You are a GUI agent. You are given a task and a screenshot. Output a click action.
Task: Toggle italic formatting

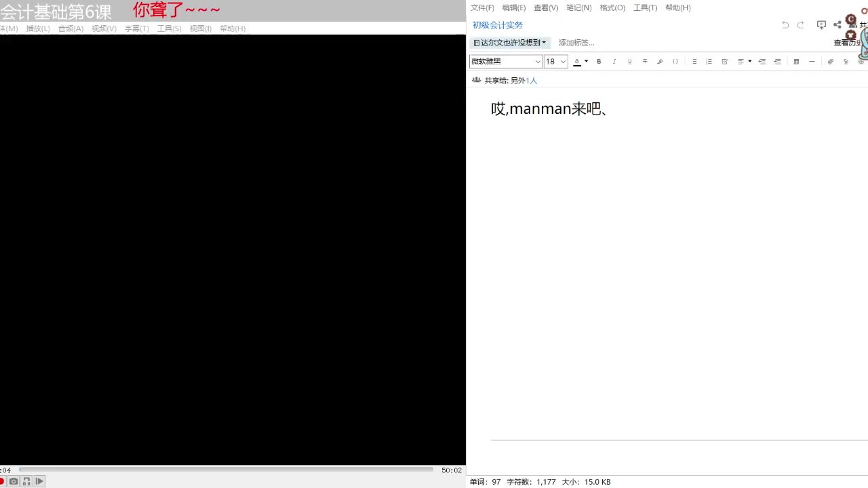point(614,61)
